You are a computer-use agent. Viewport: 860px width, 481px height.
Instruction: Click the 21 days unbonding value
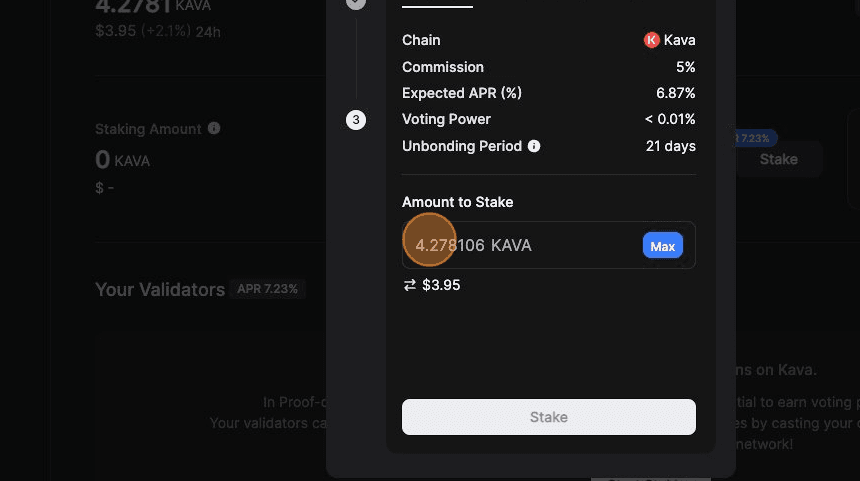click(x=670, y=146)
